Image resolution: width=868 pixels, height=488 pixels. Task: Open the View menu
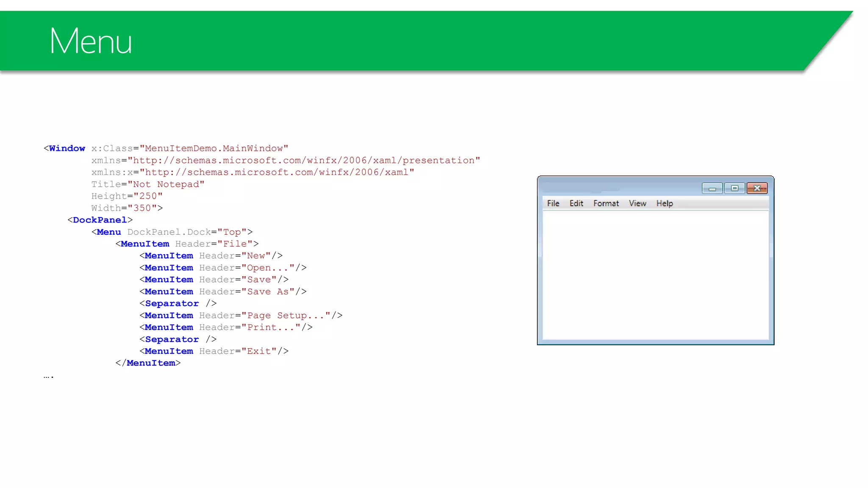click(x=637, y=203)
